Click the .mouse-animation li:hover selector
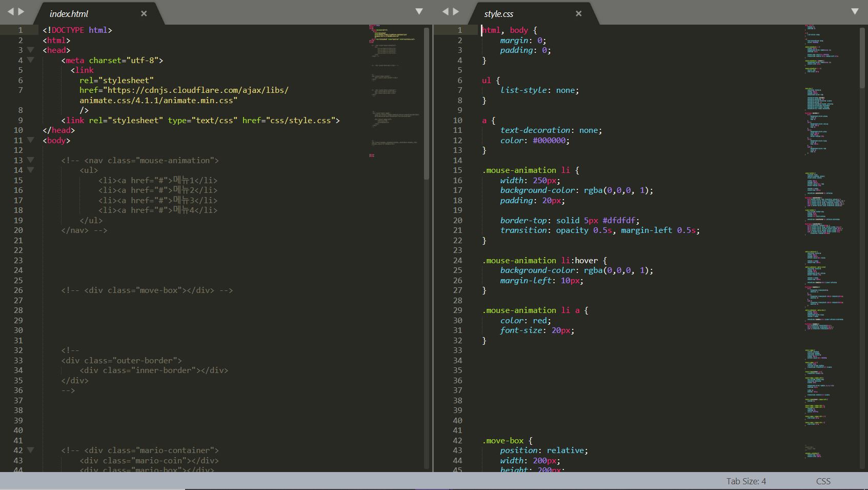This screenshot has width=868, height=490. click(x=540, y=260)
